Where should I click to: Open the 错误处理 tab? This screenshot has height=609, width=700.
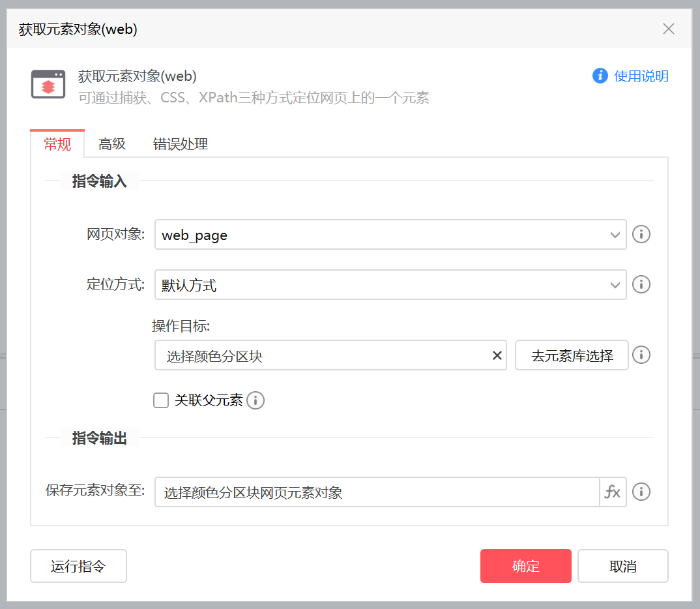click(181, 144)
